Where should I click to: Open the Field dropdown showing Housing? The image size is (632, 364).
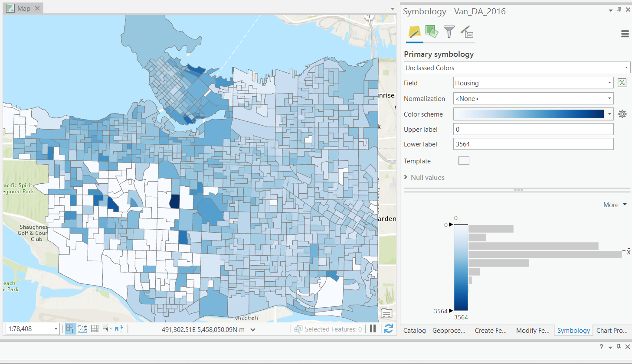tap(533, 83)
